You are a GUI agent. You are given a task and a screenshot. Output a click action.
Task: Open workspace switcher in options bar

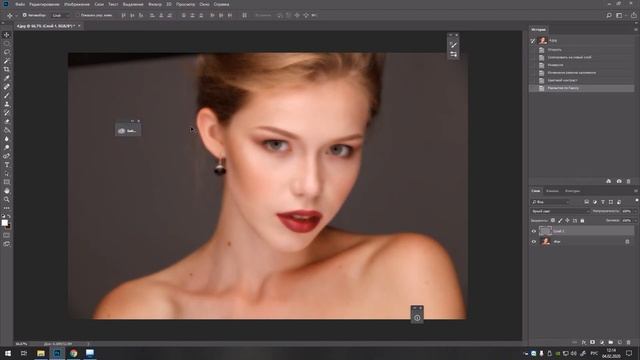point(620,15)
